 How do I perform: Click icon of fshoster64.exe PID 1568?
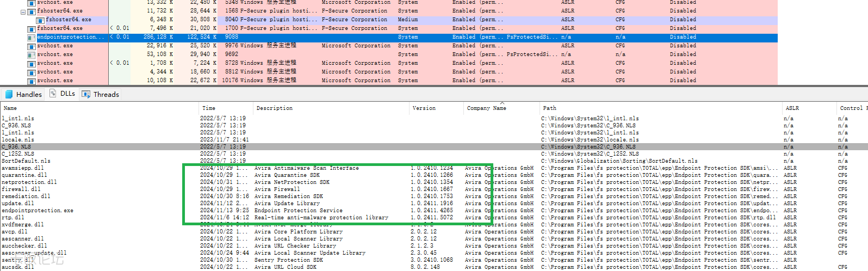coord(32,11)
